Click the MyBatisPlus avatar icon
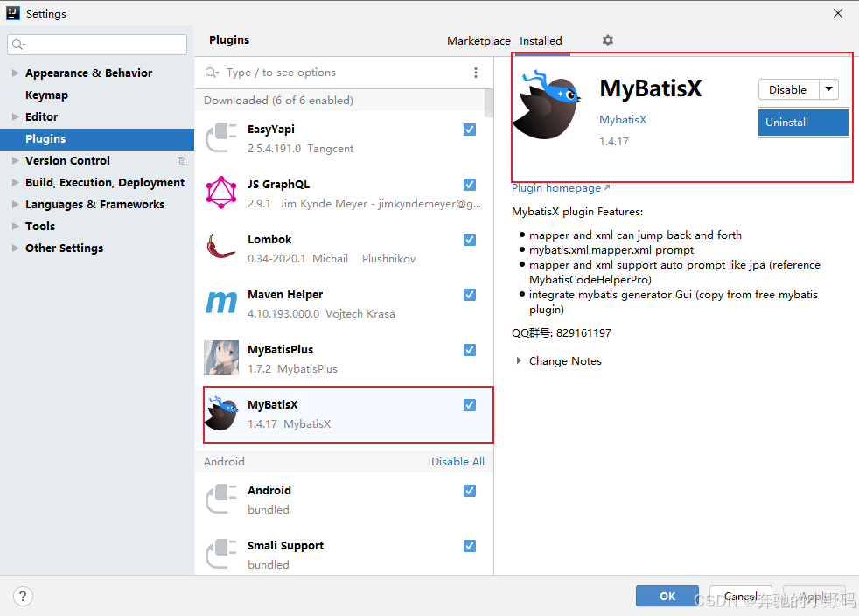Screen dimensions: 859x616 coord(220,357)
